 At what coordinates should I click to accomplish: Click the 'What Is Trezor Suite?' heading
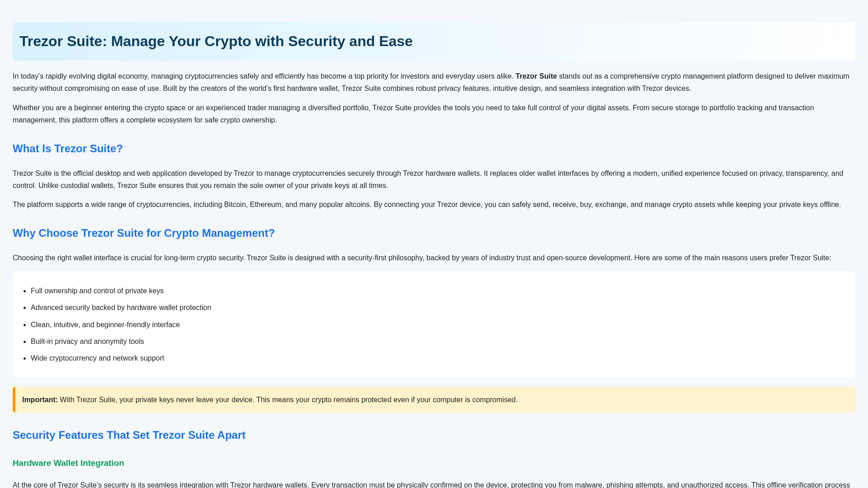pyautogui.click(x=68, y=149)
